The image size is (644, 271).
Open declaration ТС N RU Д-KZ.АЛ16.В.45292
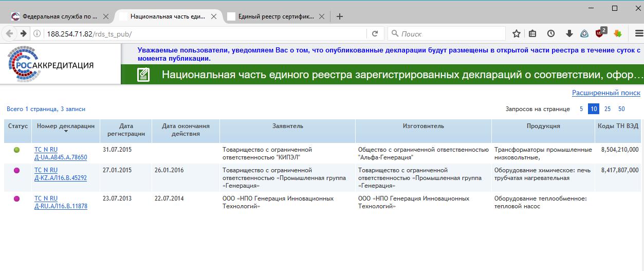coord(61,174)
